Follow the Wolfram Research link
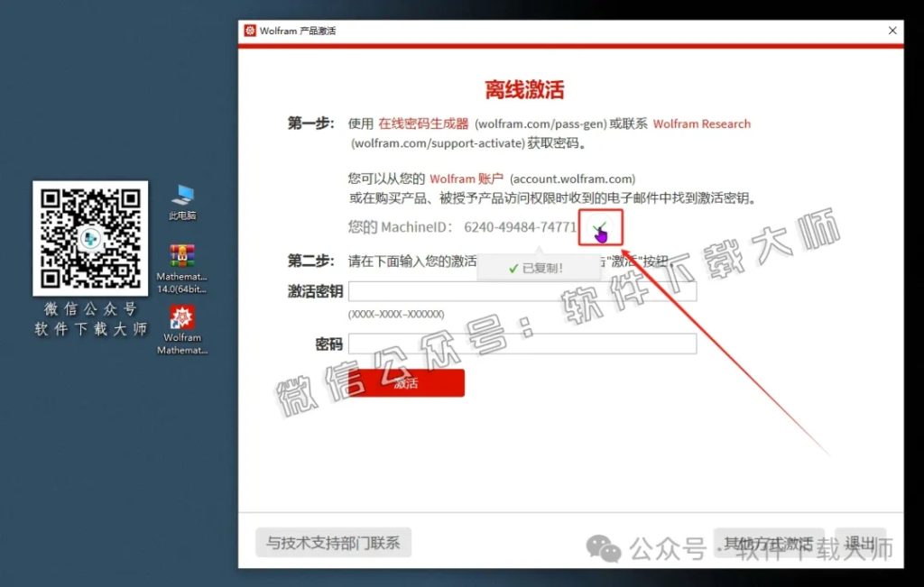 701,124
